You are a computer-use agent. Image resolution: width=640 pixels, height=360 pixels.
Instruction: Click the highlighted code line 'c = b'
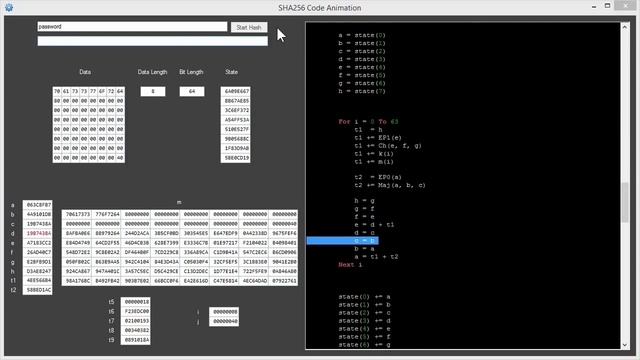coord(342,240)
